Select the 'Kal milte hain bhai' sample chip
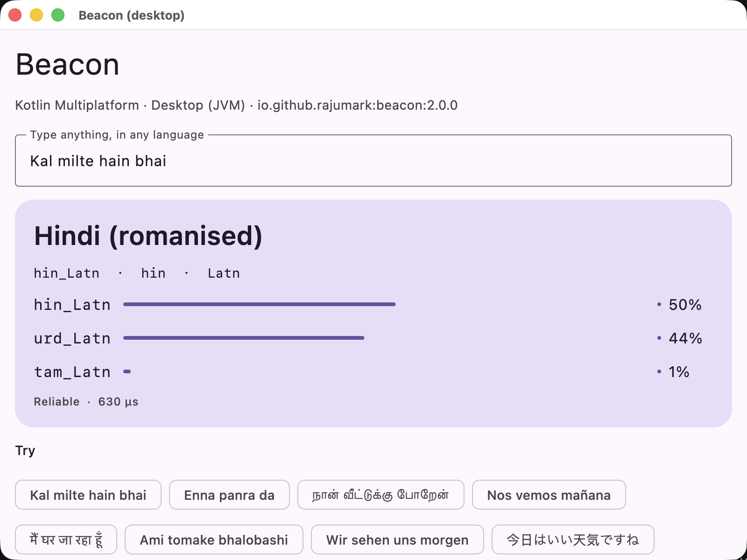 88,495
